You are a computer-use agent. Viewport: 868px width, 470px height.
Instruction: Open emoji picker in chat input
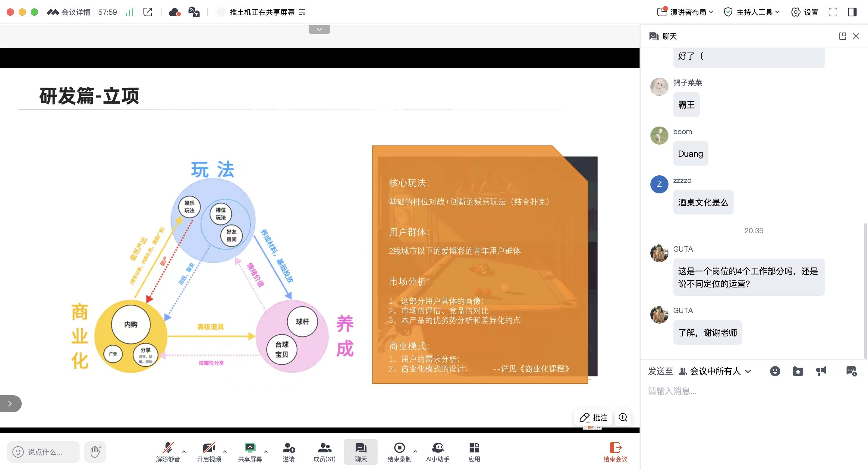775,371
